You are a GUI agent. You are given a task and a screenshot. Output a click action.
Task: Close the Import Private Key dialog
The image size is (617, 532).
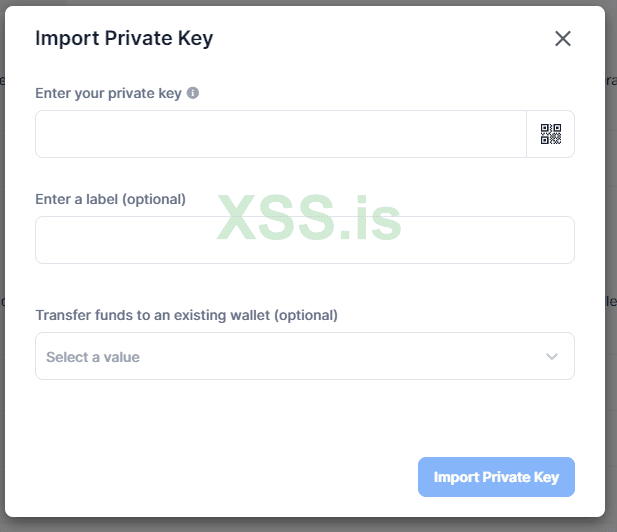click(563, 39)
